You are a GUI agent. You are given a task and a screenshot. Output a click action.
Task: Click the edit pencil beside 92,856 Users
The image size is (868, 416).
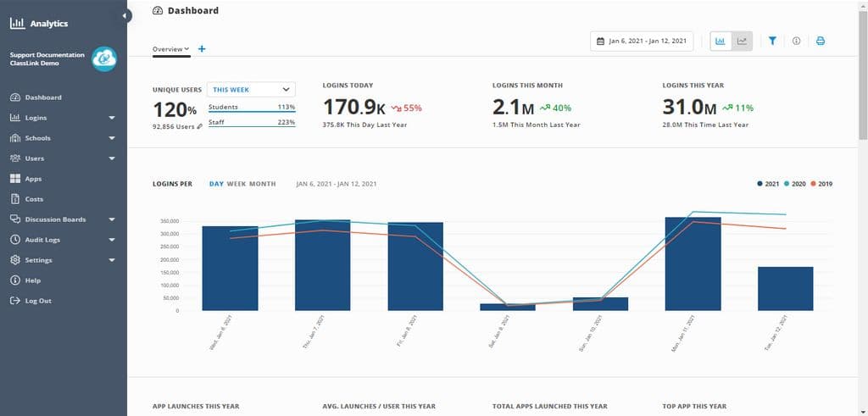pos(200,126)
